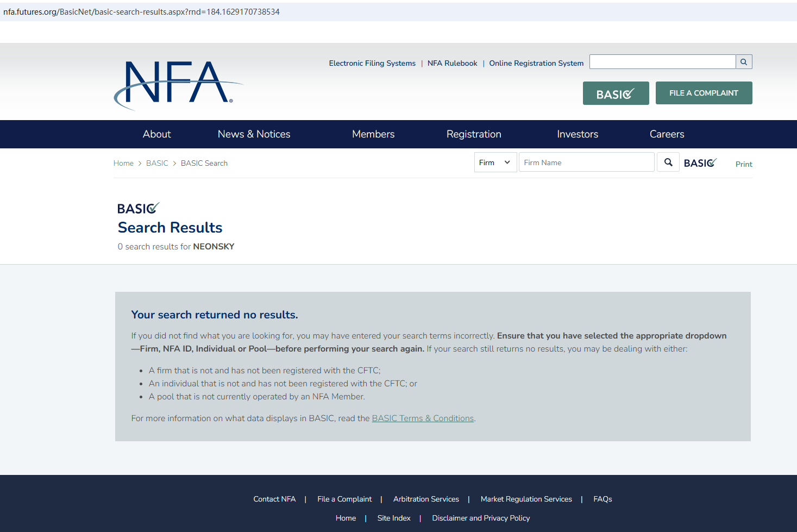Click the NEONSKY search term text
This screenshot has height=532, width=797.
(214, 247)
